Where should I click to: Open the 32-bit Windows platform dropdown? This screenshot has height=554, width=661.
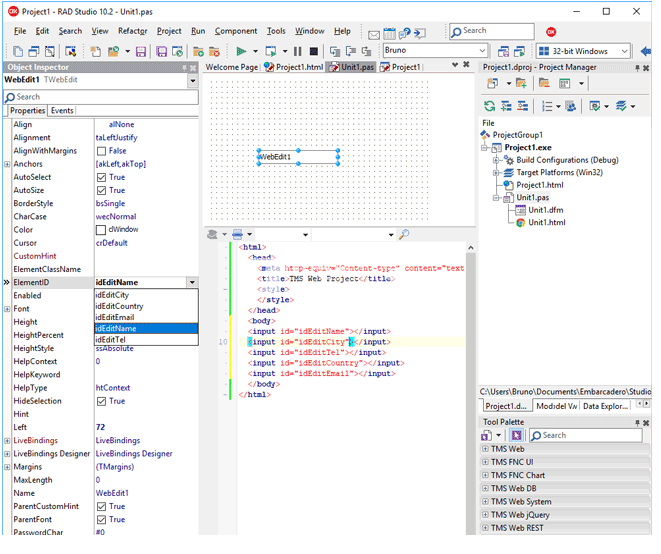(x=624, y=51)
